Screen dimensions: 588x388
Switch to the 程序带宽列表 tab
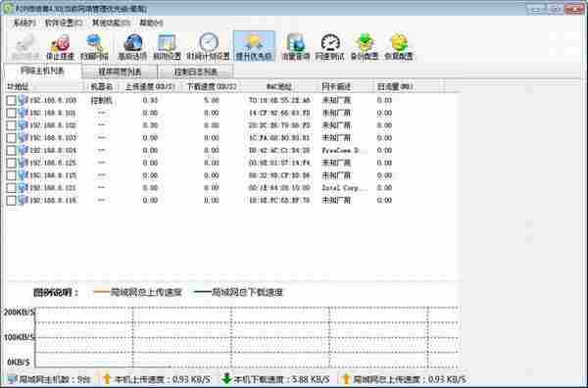pos(120,72)
